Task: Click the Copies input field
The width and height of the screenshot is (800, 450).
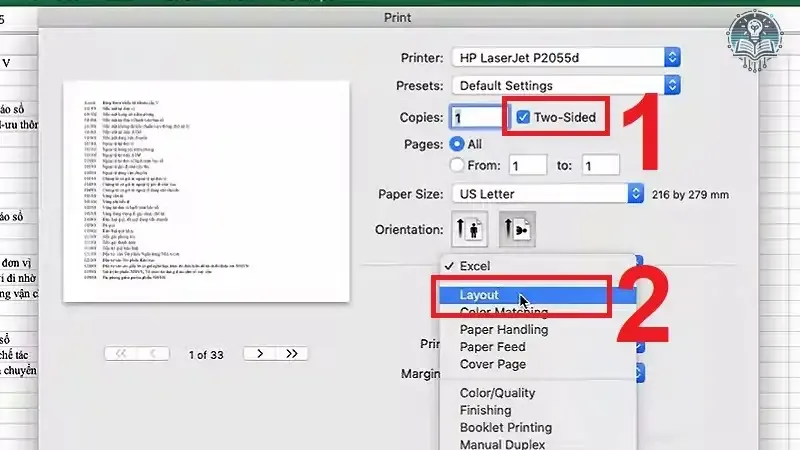Action: pos(476,117)
